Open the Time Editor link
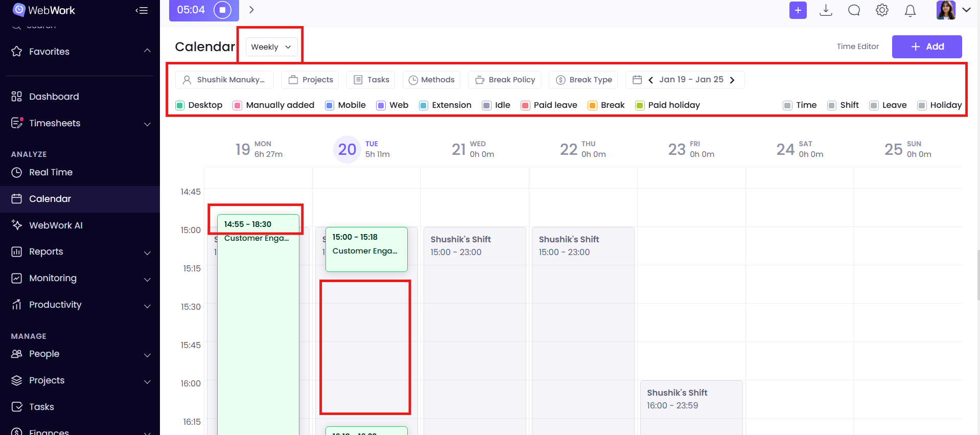The width and height of the screenshot is (980, 435). tap(857, 47)
